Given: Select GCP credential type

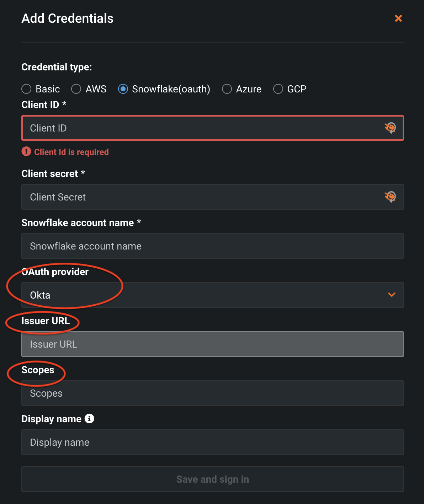Looking at the screenshot, I should tap(278, 89).
